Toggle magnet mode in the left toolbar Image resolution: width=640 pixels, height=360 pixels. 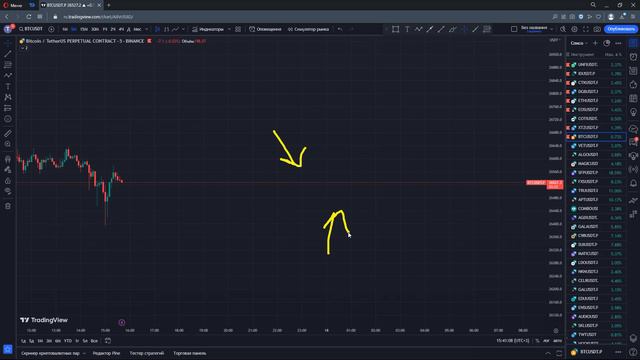tap(8, 159)
